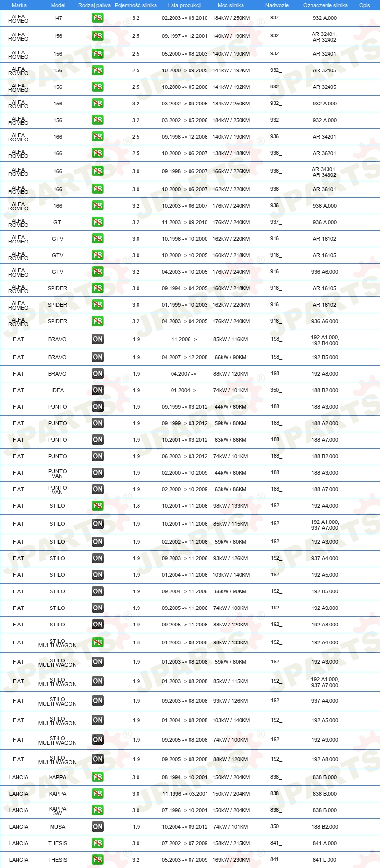Screen dimensions: 380x868
Task: Click the petrol icon in the Kappa 08.1994 -> 10.2001 row
Action: pos(98,777)
